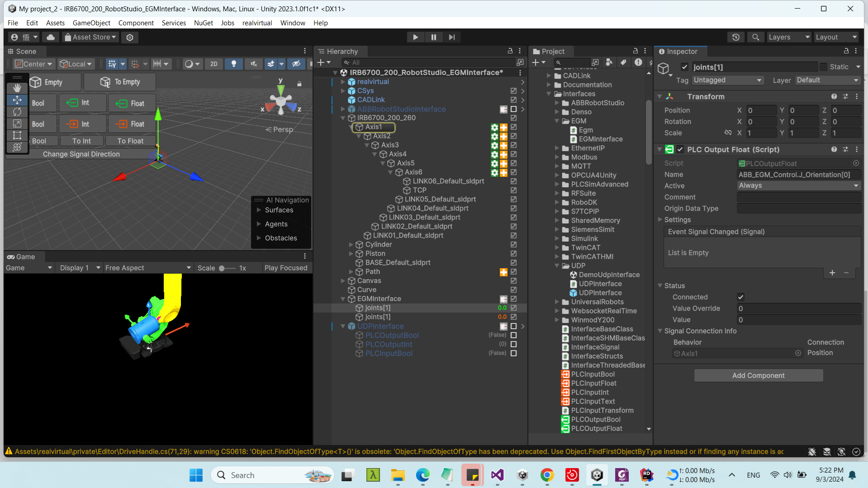The width and height of the screenshot is (868, 488).
Task: Open Undo History clock icon
Action: (736, 37)
